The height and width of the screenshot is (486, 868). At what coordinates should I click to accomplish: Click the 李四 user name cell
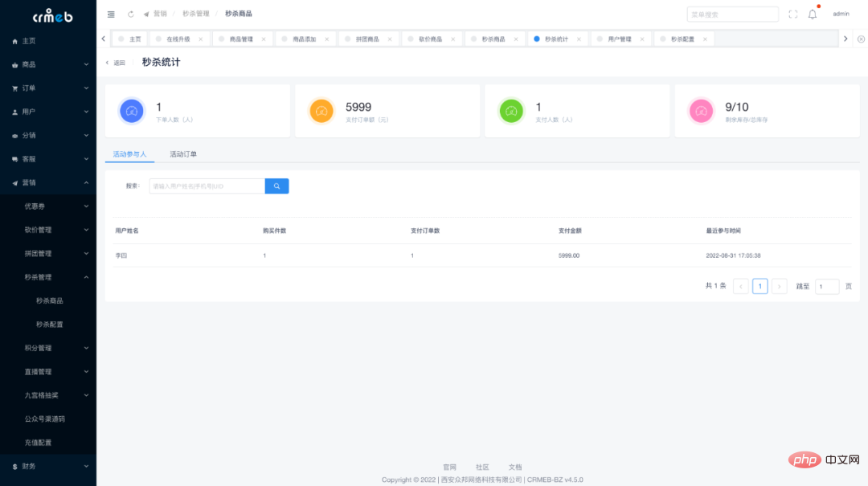click(x=121, y=255)
